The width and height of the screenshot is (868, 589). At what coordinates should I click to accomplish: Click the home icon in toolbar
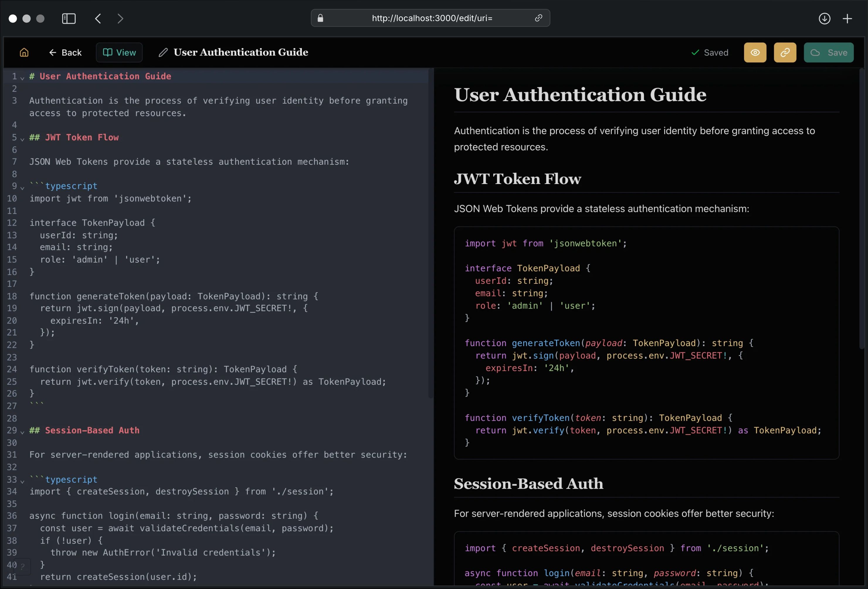click(24, 53)
